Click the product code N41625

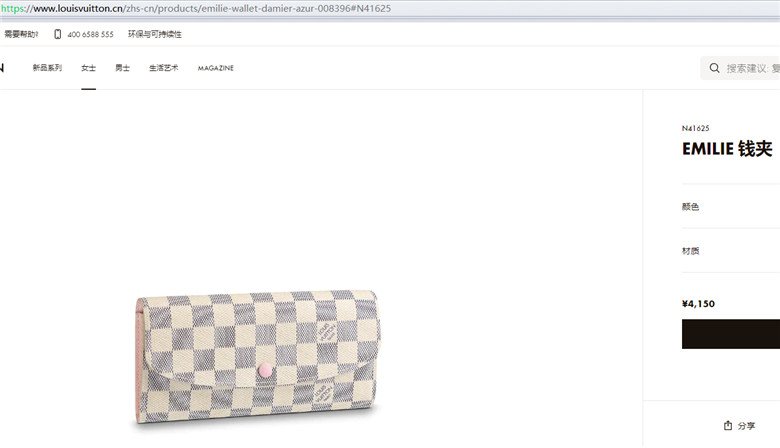point(695,128)
